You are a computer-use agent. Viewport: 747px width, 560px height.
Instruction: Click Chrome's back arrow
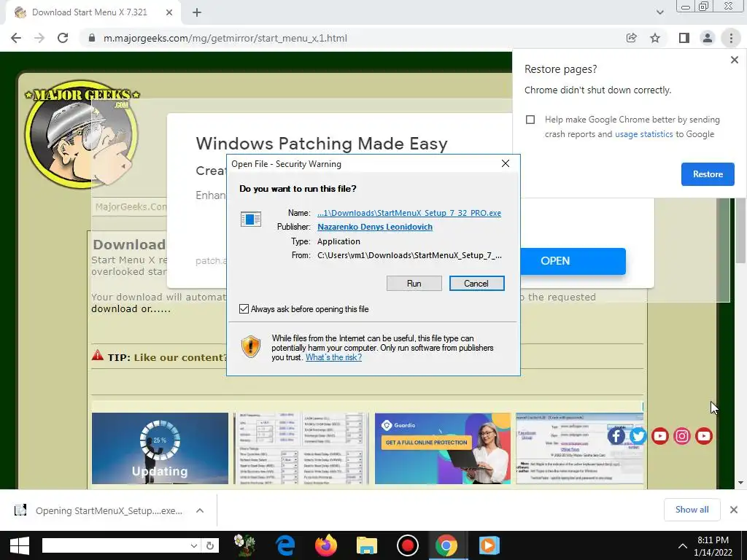16,38
